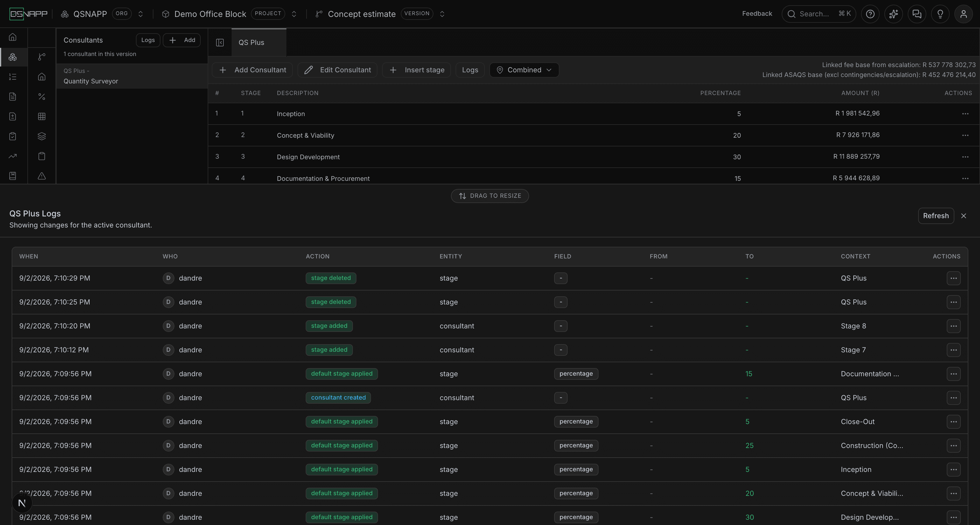Viewport: 980px width, 525px height.
Task: Click the Search input field
Action: tap(819, 14)
